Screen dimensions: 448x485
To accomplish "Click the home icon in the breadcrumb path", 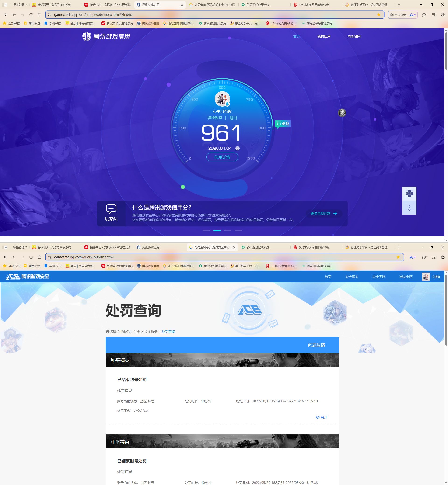I will (107, 331).
